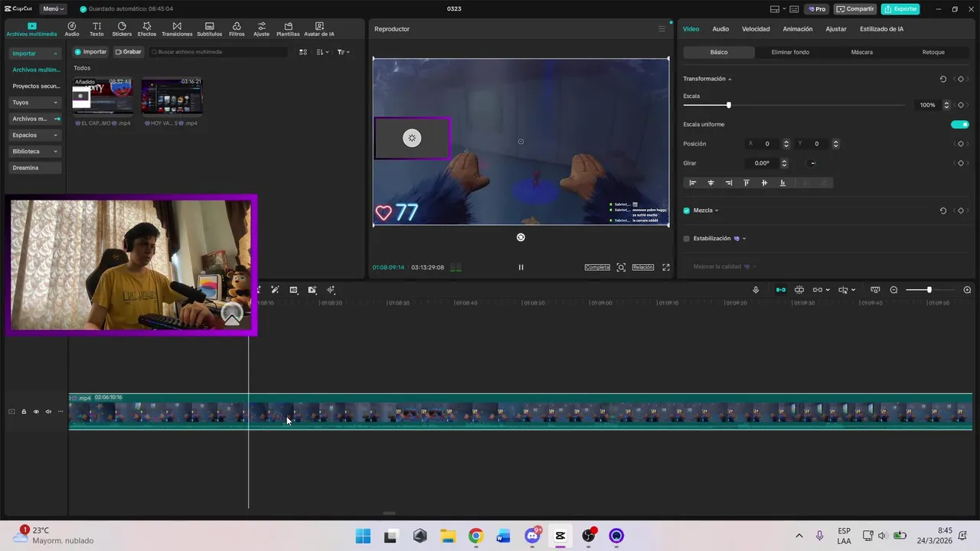Mute the main video track audio
Screen dimensions: 980x551
pyautogui.click(x=48, y=412)
